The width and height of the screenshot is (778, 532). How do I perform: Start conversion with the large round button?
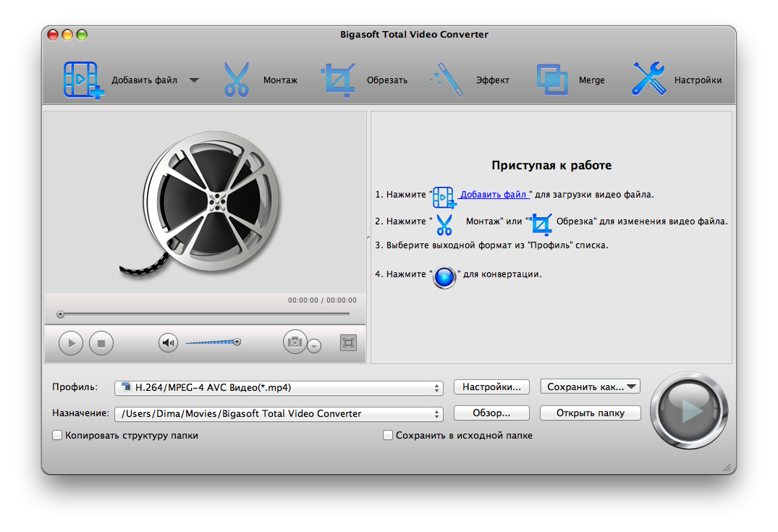tap(689, 411)
